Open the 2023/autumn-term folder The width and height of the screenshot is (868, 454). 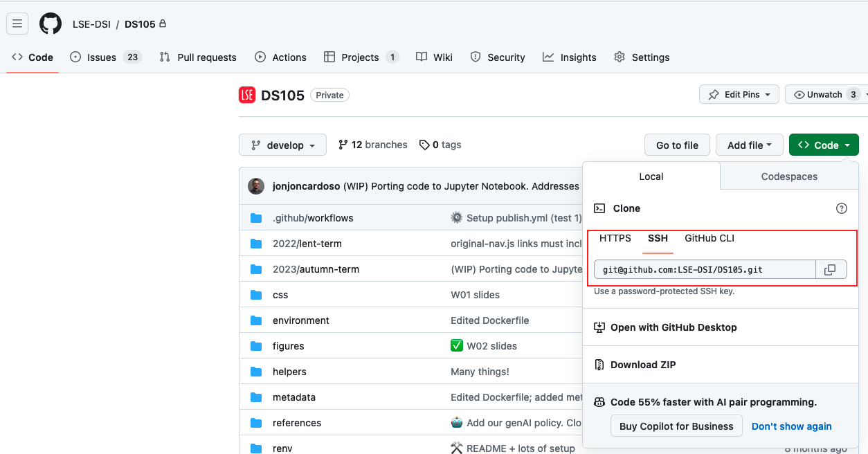316,269
